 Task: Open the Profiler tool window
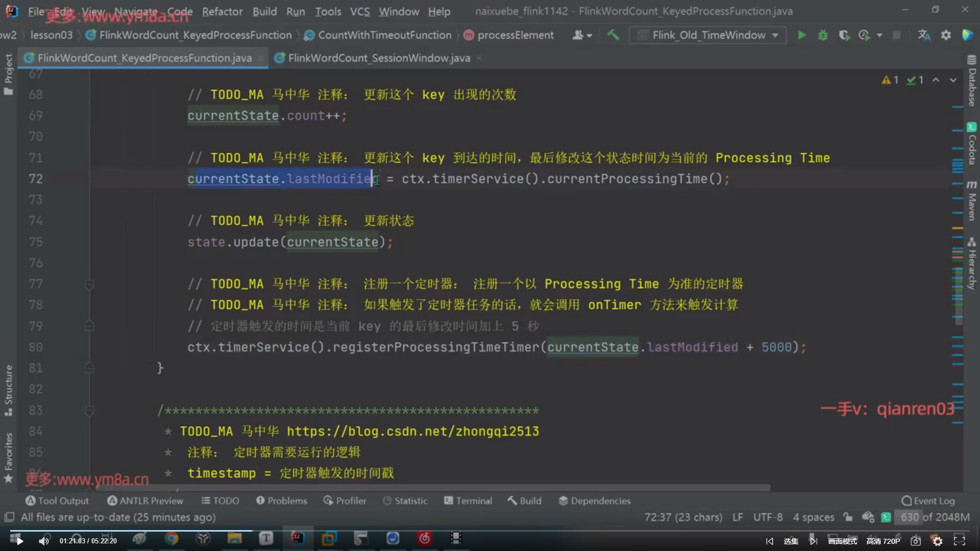pyautogui.click(x=345, y=500)
